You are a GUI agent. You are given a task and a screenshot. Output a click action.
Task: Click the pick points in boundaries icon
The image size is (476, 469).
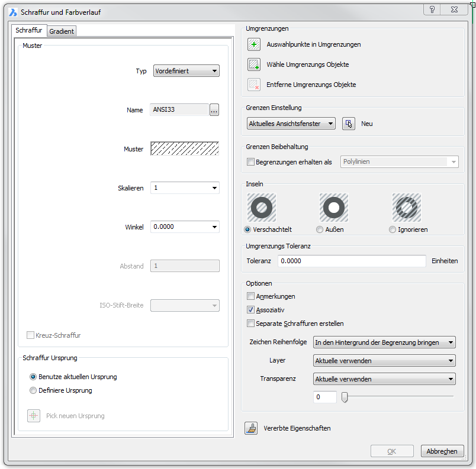pyautogui.click(x=254, y=44)
